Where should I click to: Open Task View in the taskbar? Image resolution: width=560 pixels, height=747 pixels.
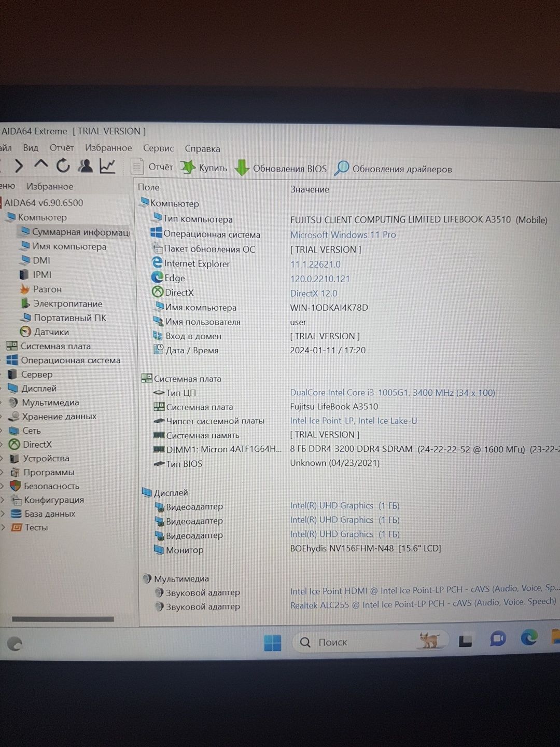coord(465,641)
